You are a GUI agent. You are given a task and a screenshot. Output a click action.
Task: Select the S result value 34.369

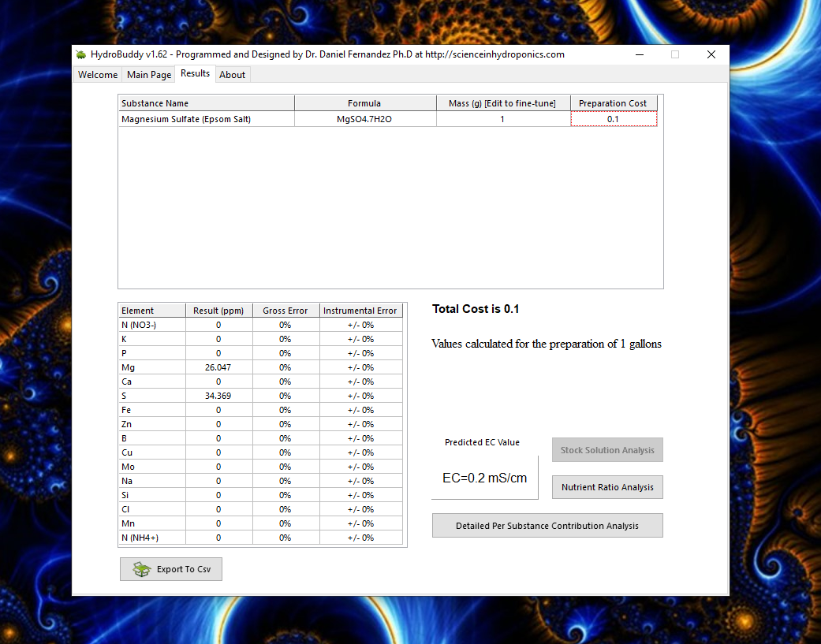pyautogui.click(x=218, y=396)
